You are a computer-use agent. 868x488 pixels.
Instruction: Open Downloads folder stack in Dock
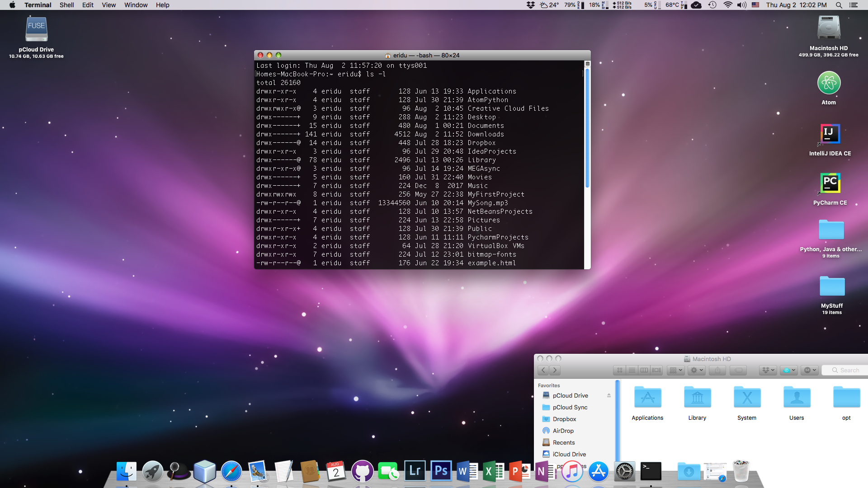point(689,472)
